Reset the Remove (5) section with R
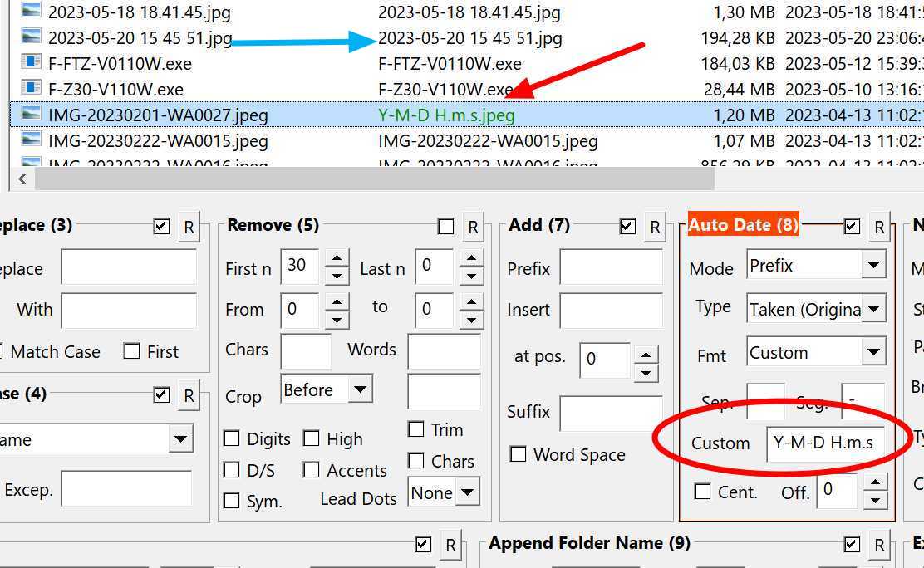The image size is (924, 568). 473,227
